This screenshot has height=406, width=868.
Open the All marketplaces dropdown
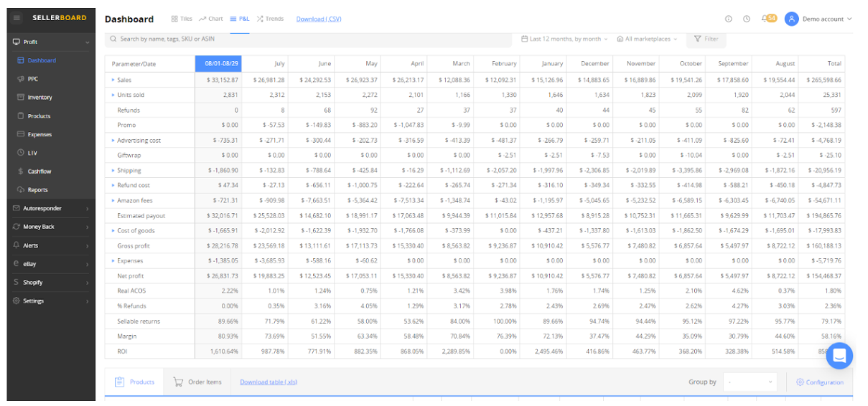[x=648, y=39]
